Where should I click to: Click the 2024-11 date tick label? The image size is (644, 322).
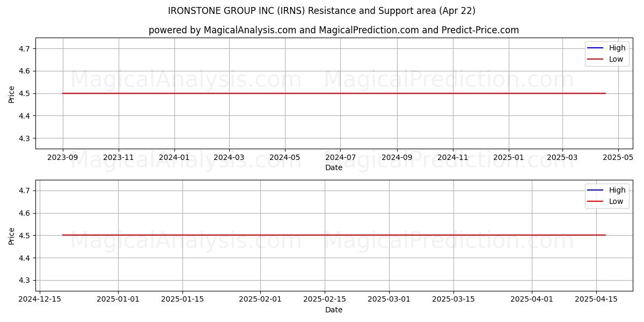(453, 158)
